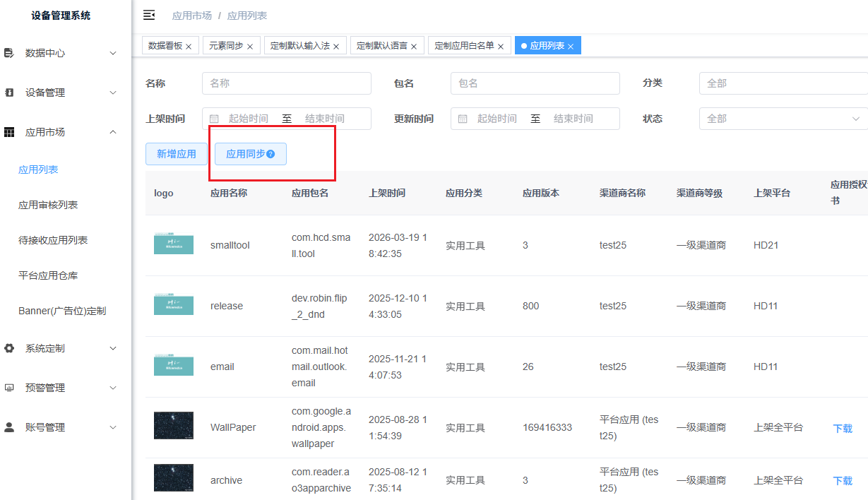Switch to 定制默认语言 tab
This screenshot has height=500, width=868.
(x=382, y=46)
